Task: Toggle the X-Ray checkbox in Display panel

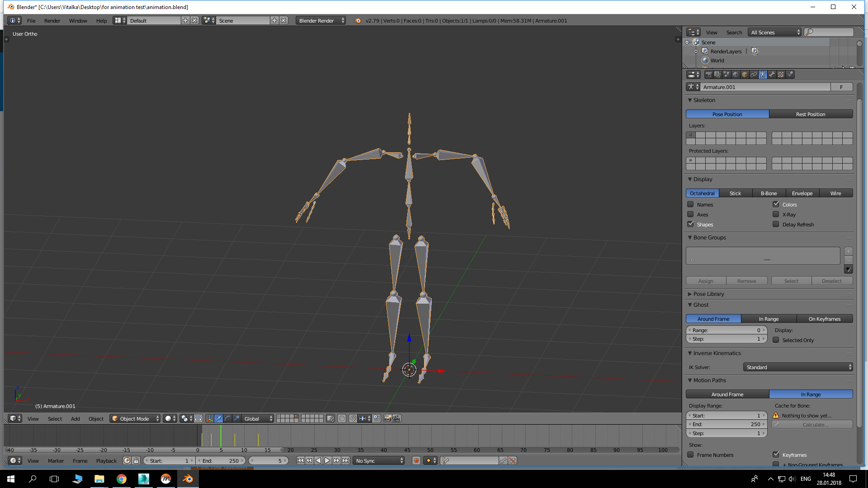Action: (x=776, y=214)
